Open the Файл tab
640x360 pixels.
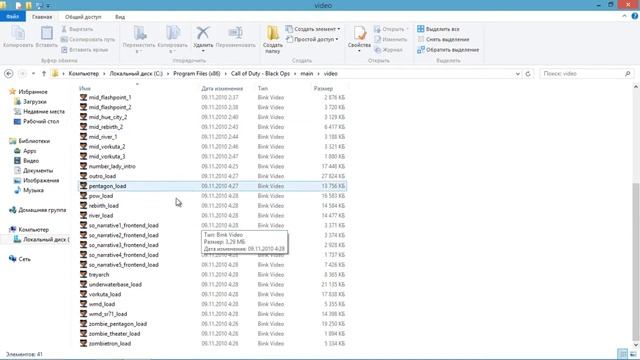(13, 17)
